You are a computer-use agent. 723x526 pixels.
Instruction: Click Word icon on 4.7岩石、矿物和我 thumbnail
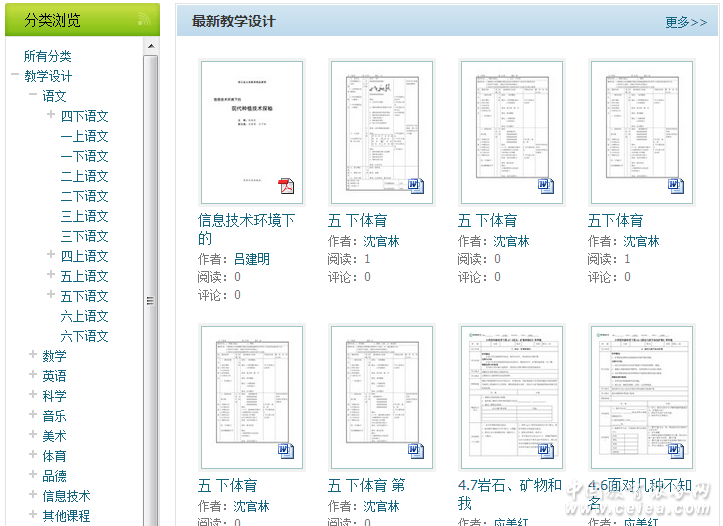[x=546, y=451]
